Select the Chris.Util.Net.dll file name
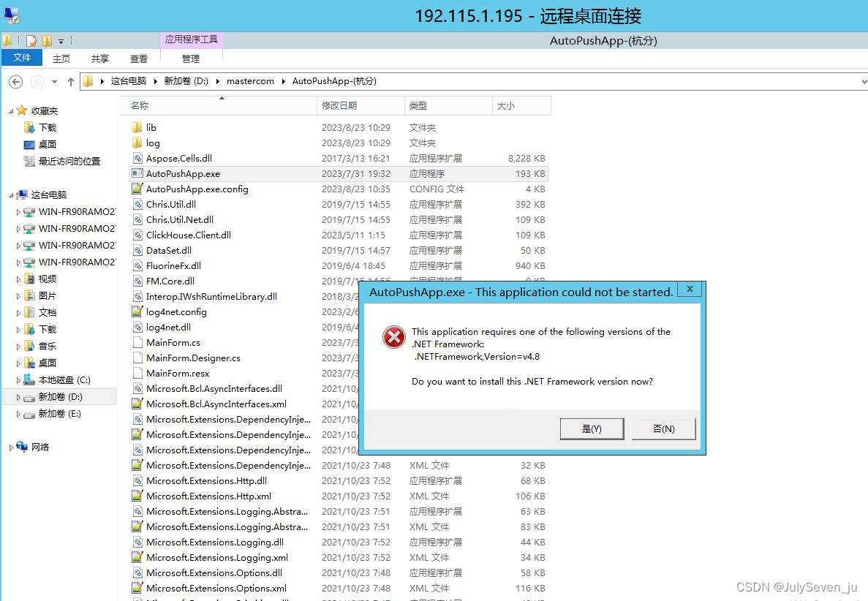 tap(180, 219)
